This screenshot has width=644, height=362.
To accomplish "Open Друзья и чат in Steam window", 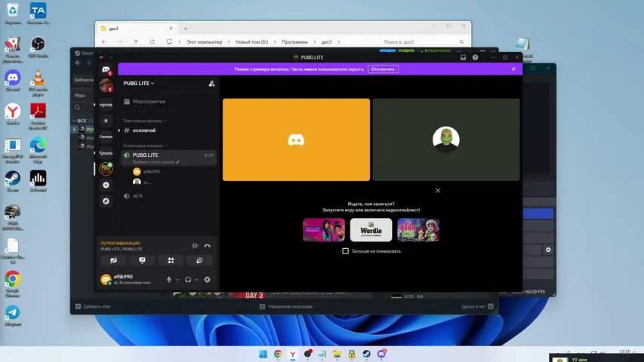I will click(x=477, y=307).
